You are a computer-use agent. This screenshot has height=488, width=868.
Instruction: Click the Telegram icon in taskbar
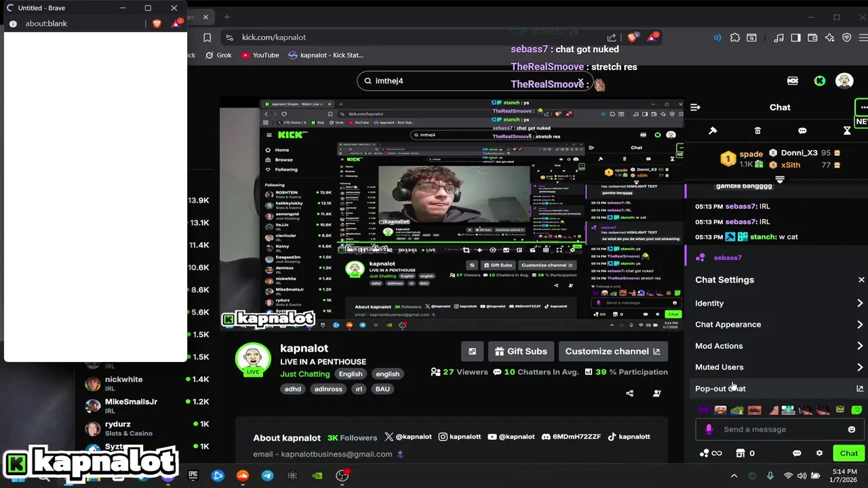[x=267, y=476]
